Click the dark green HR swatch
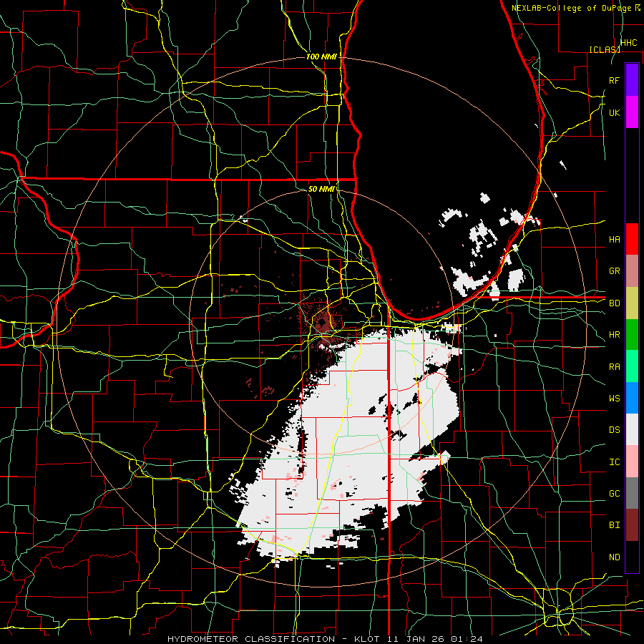This screenshot has height=644, width=644. coord(632,335)
